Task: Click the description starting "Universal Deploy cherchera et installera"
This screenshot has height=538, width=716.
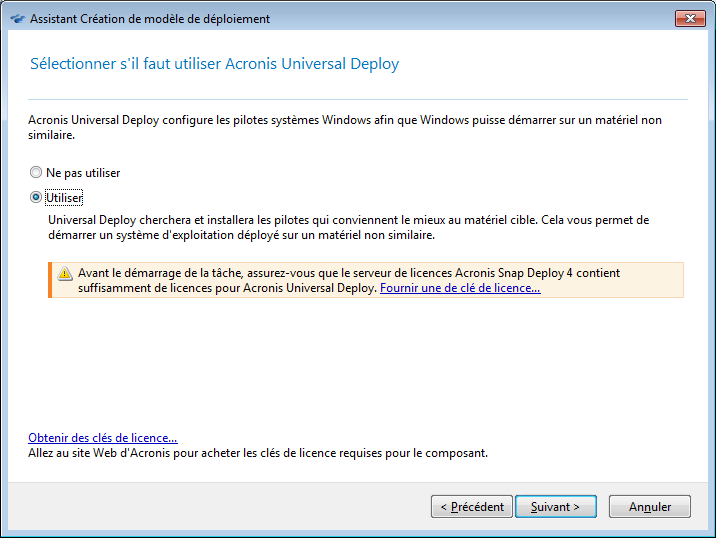Action: pos(348,227)
